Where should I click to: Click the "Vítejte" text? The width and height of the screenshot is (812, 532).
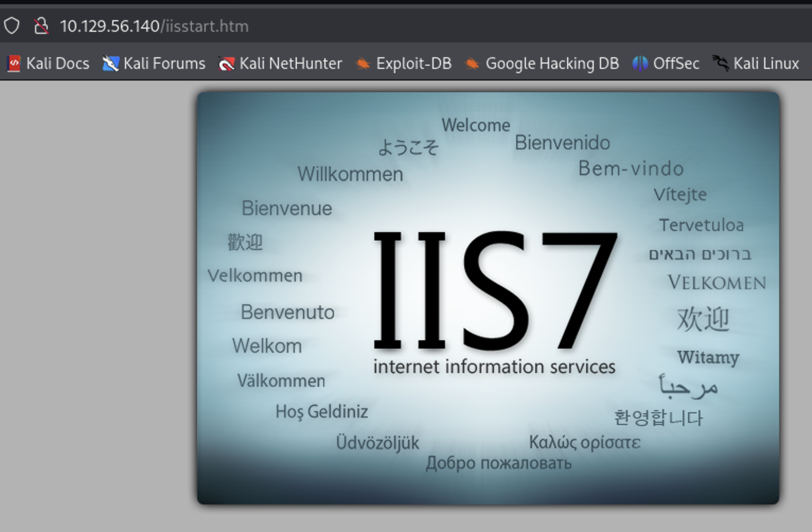click(x=680, y=195)
